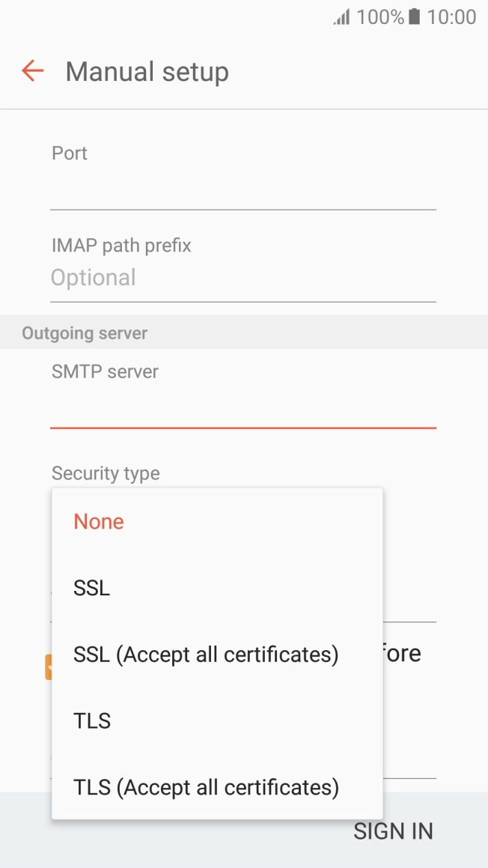This screenshot has height=868, width=488.
Task: Tap the signal strength icon in status bar
Action: click(341, 17)
